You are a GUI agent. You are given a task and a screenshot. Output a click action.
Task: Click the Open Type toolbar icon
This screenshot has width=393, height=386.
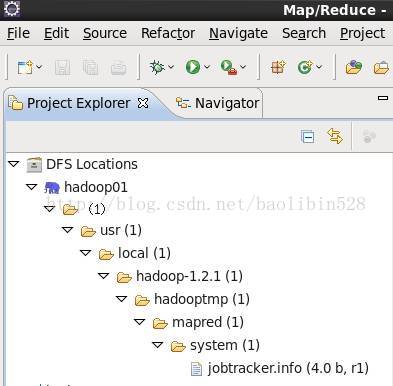(354, 67)
